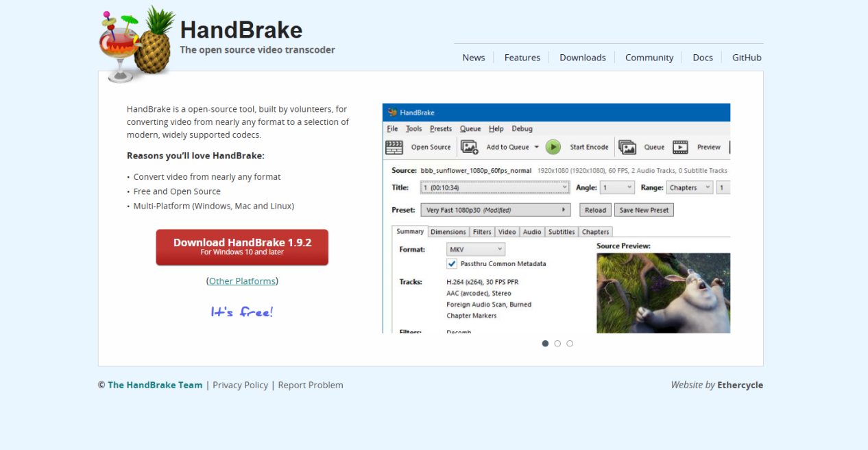868x450 pixels.
Task: Click Save New Preset button
Action: [644, 210]
